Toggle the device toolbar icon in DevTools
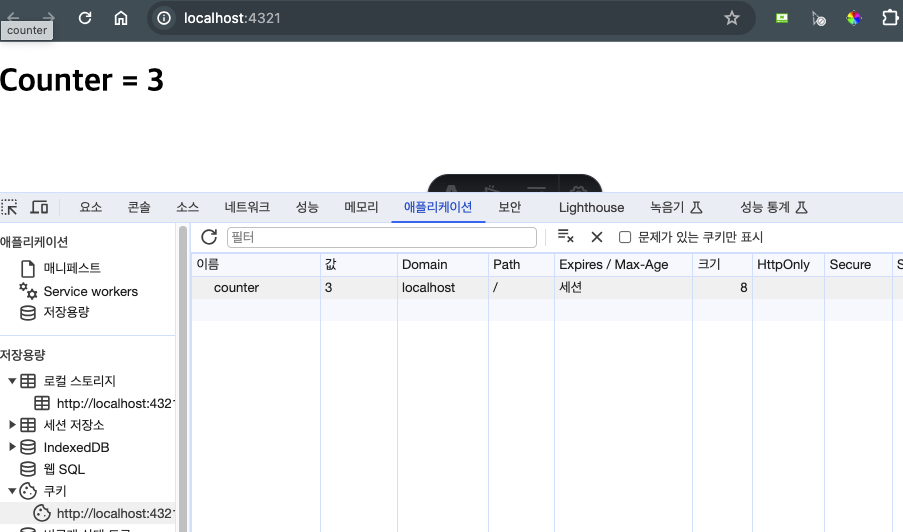The image size is (903, 532). 39,207
